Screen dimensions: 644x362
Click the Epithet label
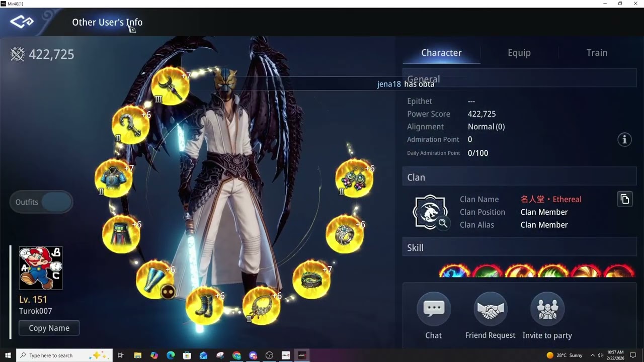point(420,101)
